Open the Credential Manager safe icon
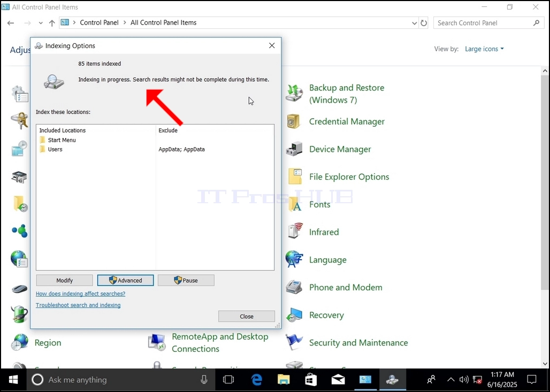 (294, 121)
